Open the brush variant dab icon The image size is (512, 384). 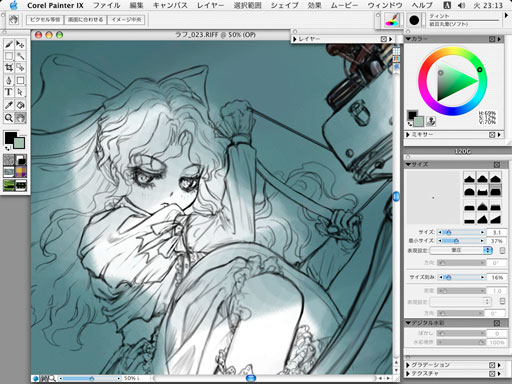click(x=414, y=20)
